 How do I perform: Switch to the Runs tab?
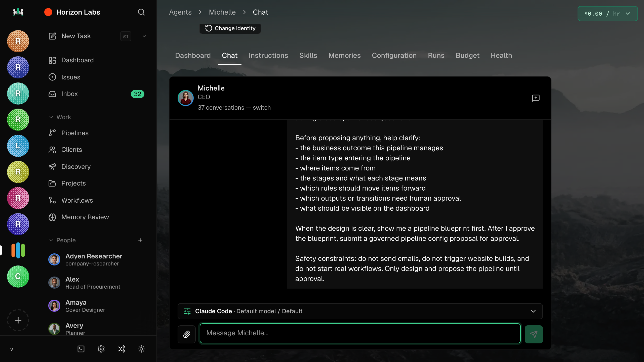click(x=436, y=56)
